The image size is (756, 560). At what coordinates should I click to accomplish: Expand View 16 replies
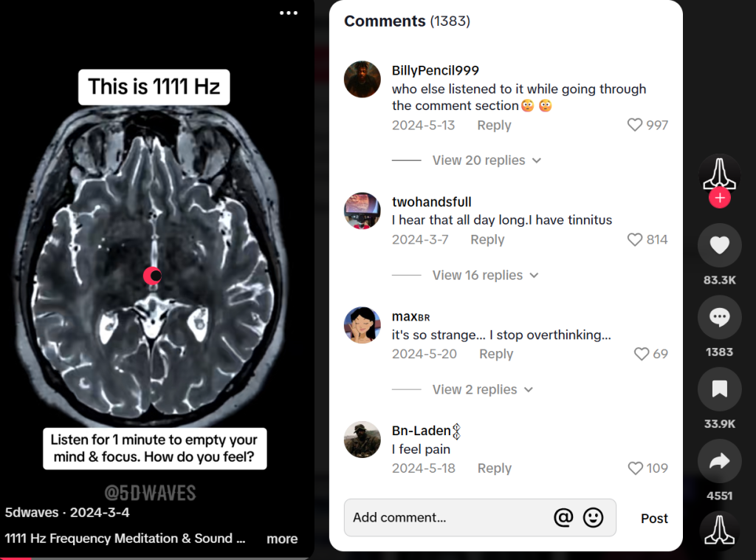[x=485, y=275]
